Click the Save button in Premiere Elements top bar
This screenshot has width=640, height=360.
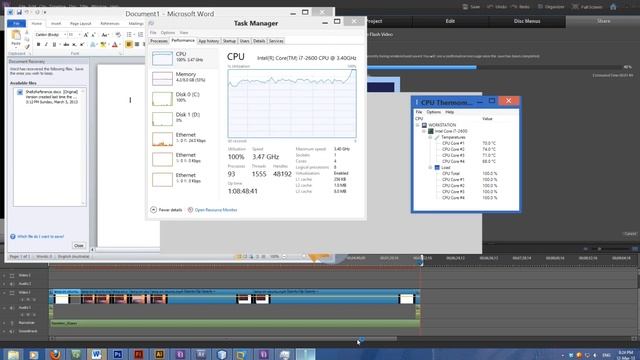coord(471,7)
